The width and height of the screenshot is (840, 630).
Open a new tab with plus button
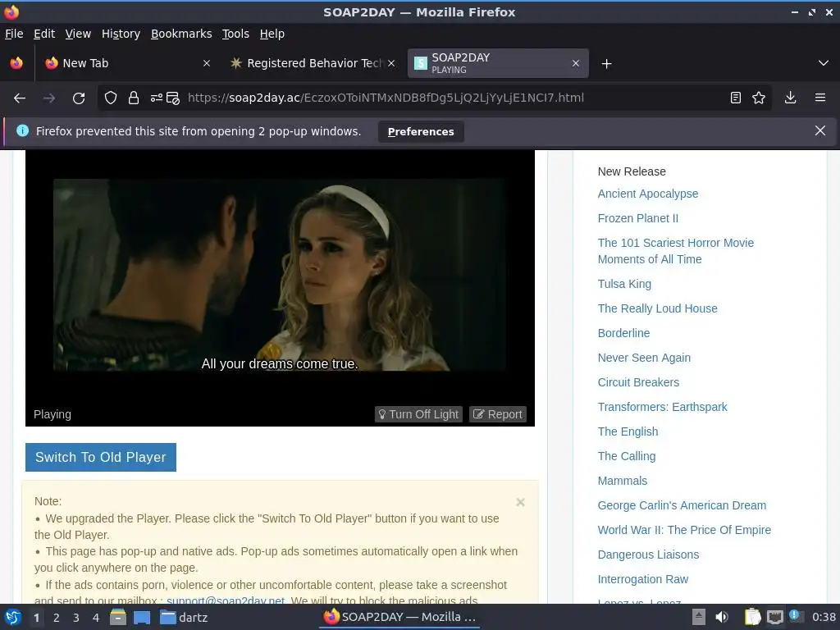tap(606, 64)
